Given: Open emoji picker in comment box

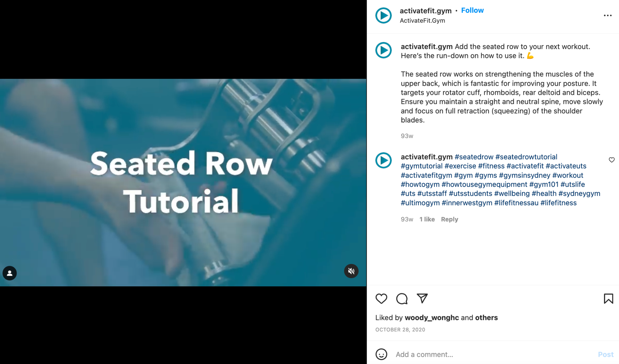Looking at the screenshot, I should 381,354.
